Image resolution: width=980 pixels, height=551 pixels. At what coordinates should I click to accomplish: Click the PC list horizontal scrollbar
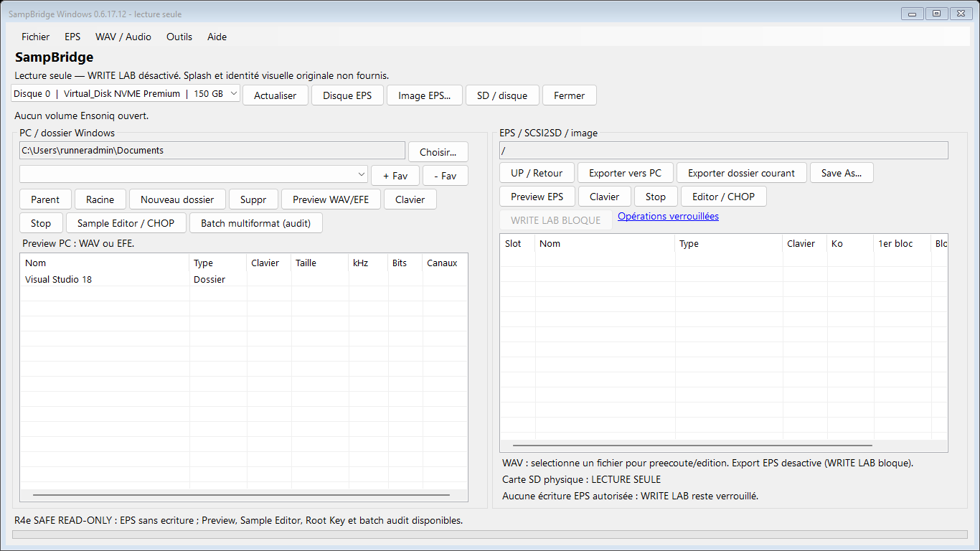coord(241,495)
